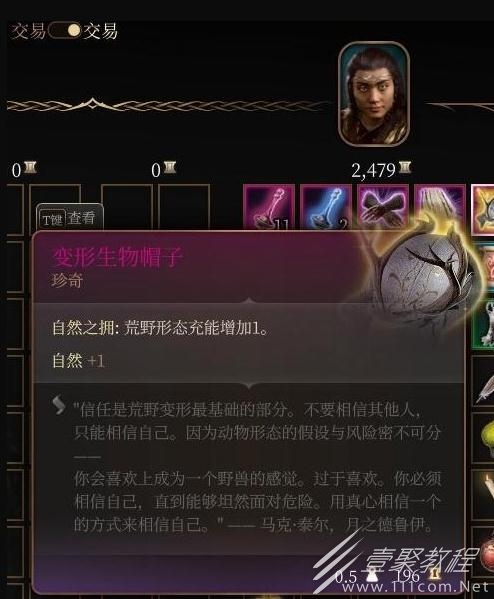Image resolution: width=494 pixels, height=599 pixels.
Task: Click the white feather quill item
Action: tap(484, 383)
